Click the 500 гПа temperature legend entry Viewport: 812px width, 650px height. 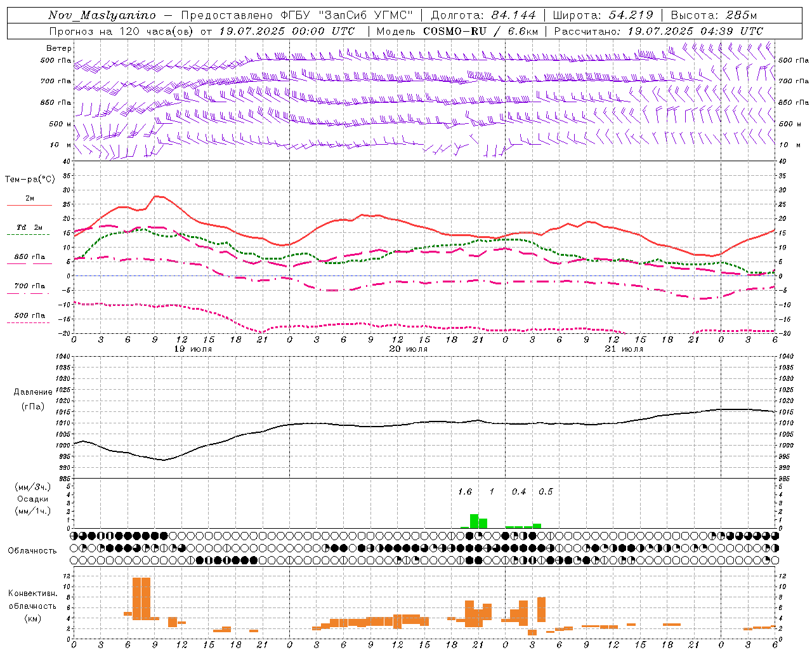29,315
